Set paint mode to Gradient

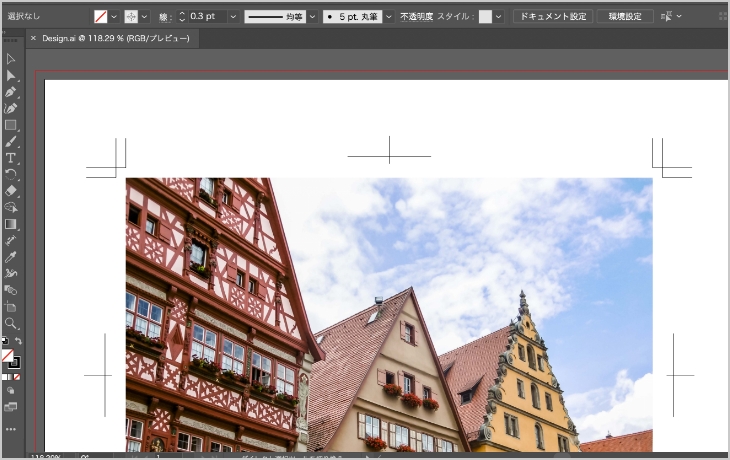[x=11, y=377]
